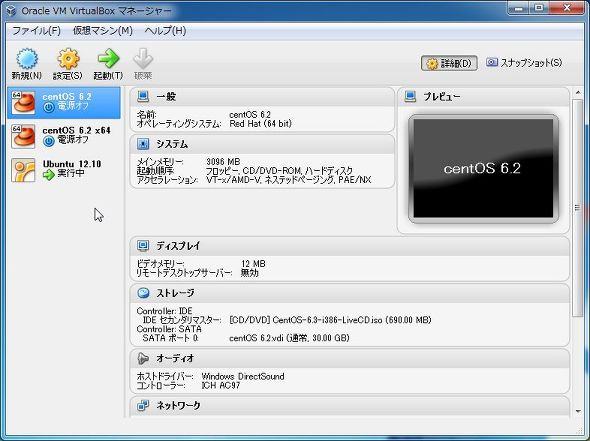Click the プレビュー section header title
This screenshot has width=590, height=441.
pos(442,97)
